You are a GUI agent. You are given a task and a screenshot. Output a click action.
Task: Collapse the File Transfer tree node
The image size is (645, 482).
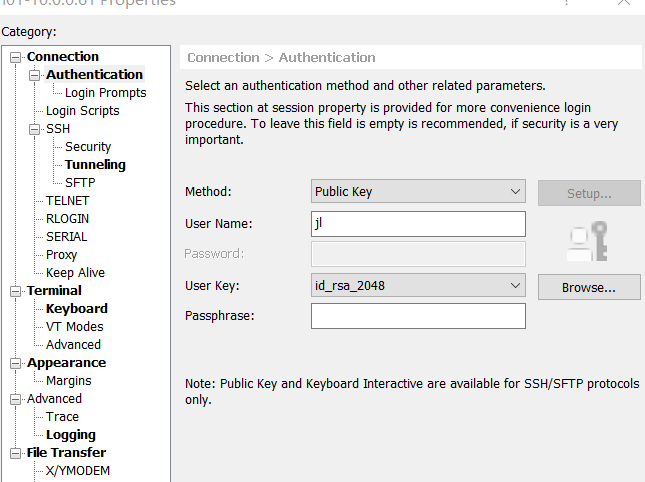[16, 453]
